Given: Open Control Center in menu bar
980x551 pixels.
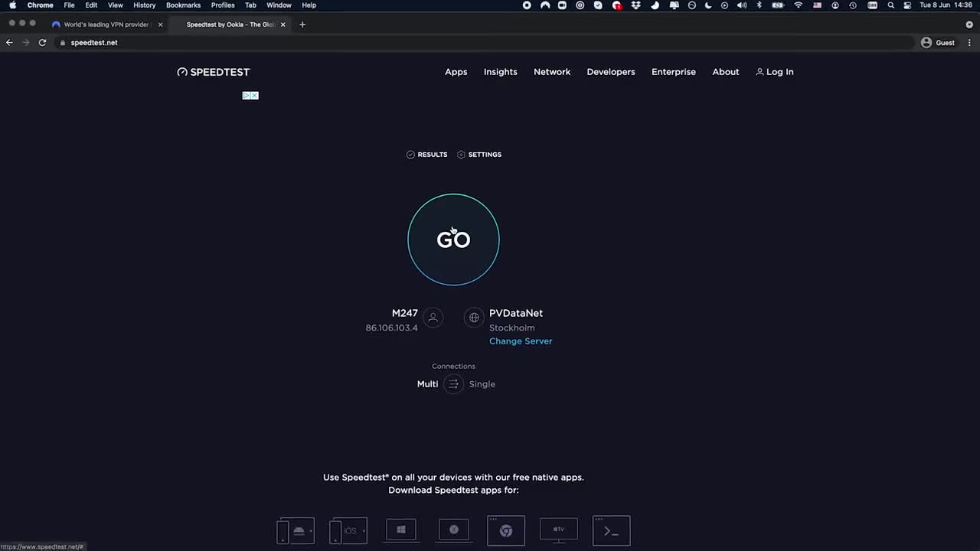Looking at the screenshot, I should pyautogui.click(x=907, y=5).
